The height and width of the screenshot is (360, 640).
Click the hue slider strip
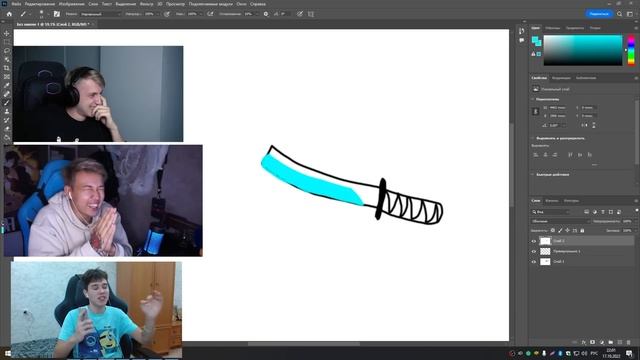point(631,50)
